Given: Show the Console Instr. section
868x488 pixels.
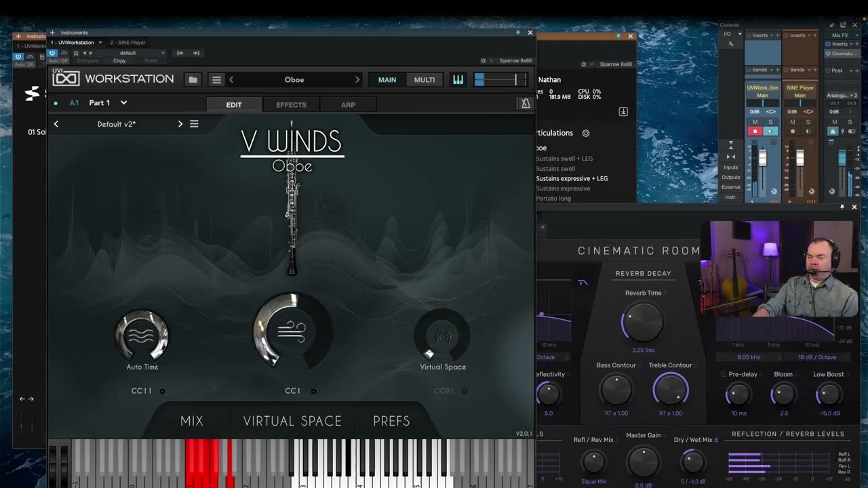Looking at the screenshot, I should pos(731,197).
